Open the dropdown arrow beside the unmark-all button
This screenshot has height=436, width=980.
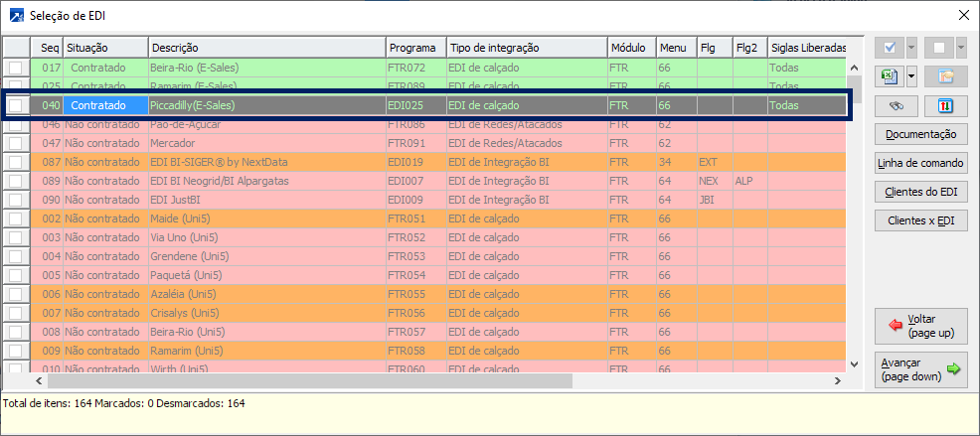pyautogui.click(x=961, y=47)
